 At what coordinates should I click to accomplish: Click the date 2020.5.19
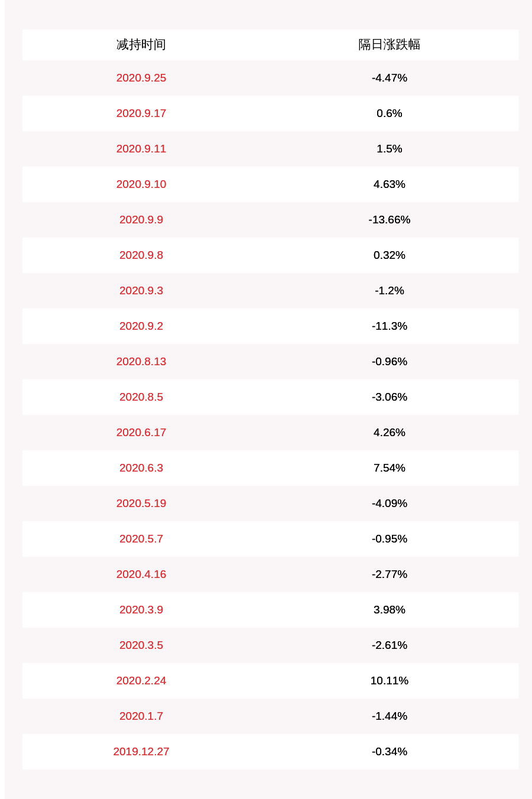pyautogui.click(x=141, y=504)
